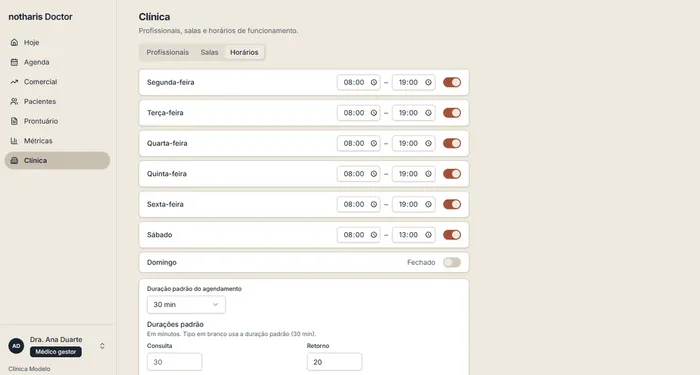The image size is (700, 375).
Task: Click the Prontuário document icon
Action: [x=14, y=121]
